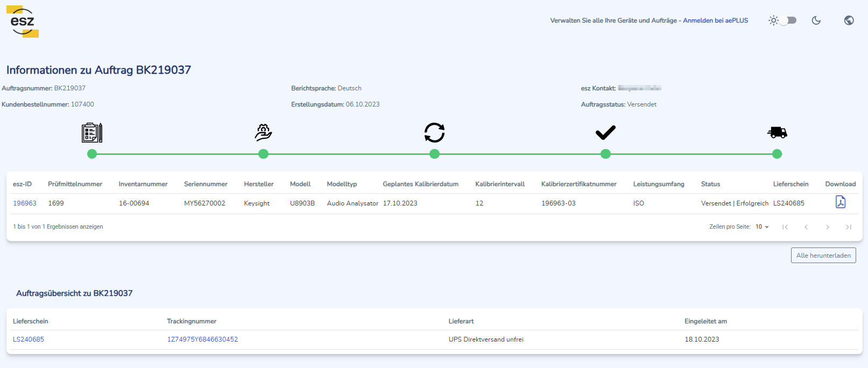Click the delivery truck shipped icon

pyautogui.click(x=777, y=132)
